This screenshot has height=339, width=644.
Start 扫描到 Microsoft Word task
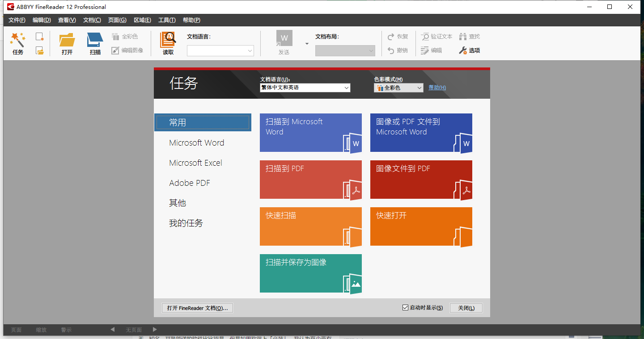(x=311, y=133)
